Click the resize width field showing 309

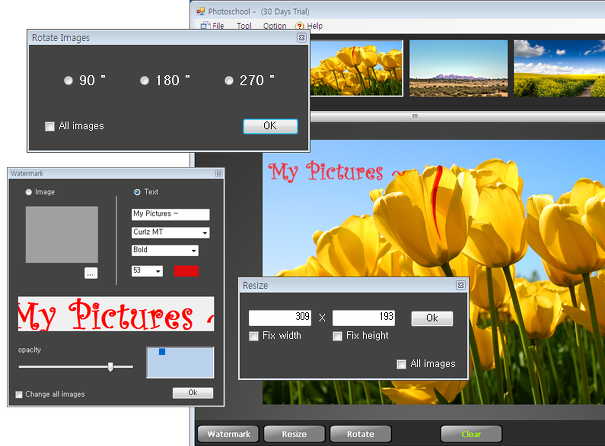pyautogui.click(x=280, y=318)
